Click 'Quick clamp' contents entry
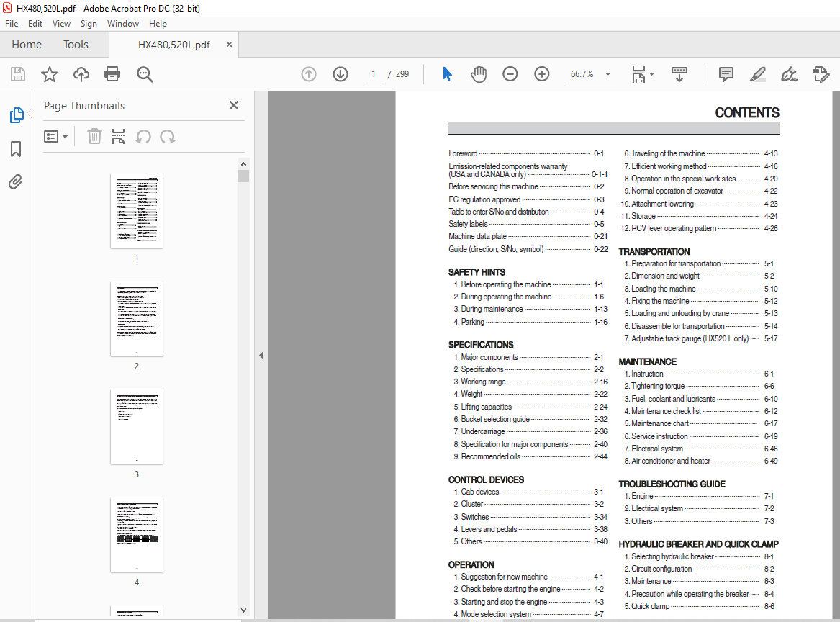The image size is (840, 622). click(x=651, y=606)
